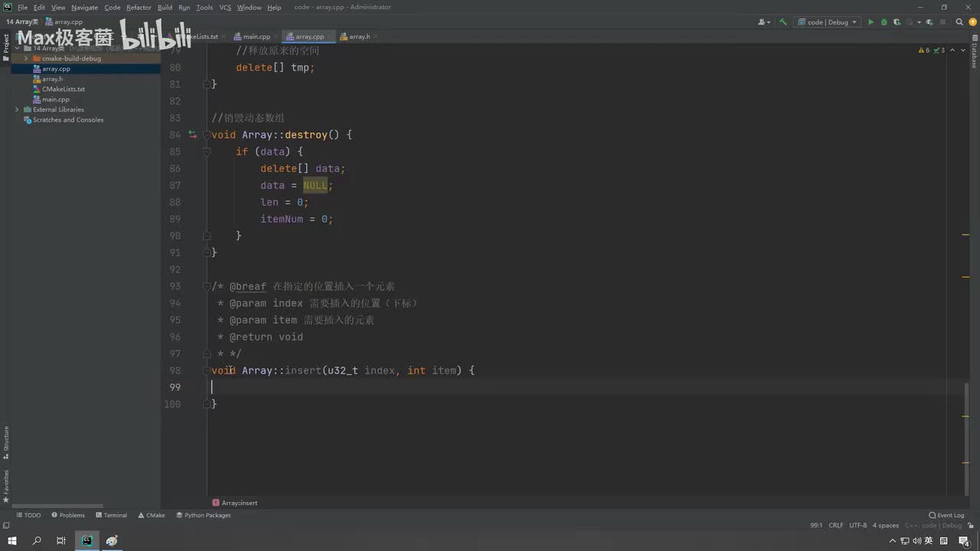Open the code | Debug run configuration dropdown

827,22
